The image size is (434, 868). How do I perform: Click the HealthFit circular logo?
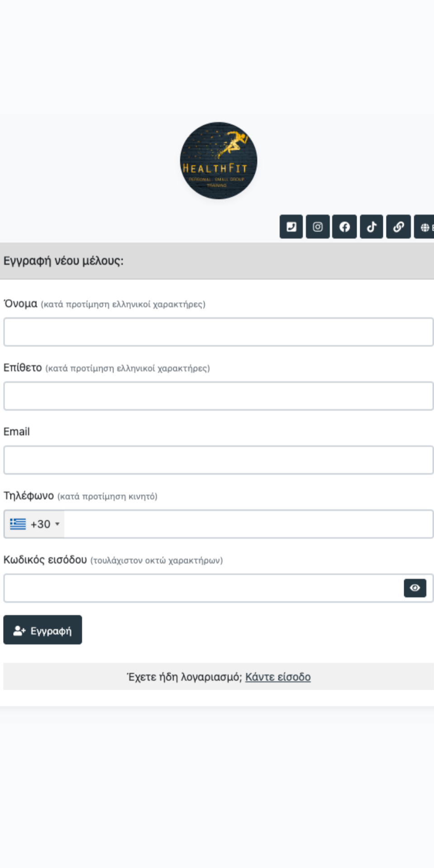[x=219, y=161]
